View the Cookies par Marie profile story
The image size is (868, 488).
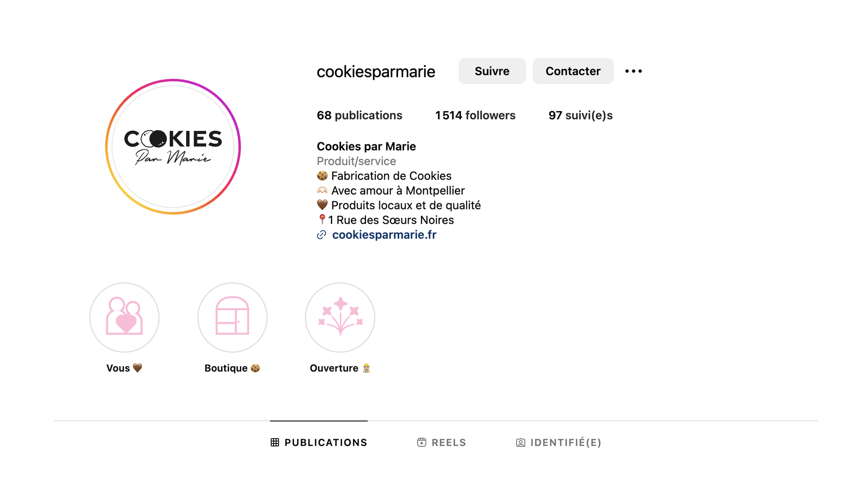click(173, 146)
